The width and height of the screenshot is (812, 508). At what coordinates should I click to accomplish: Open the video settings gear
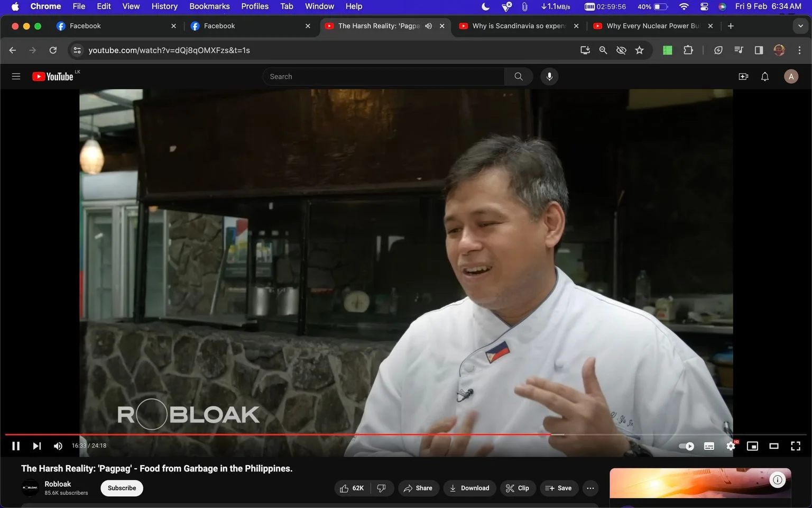coord(731,446)
